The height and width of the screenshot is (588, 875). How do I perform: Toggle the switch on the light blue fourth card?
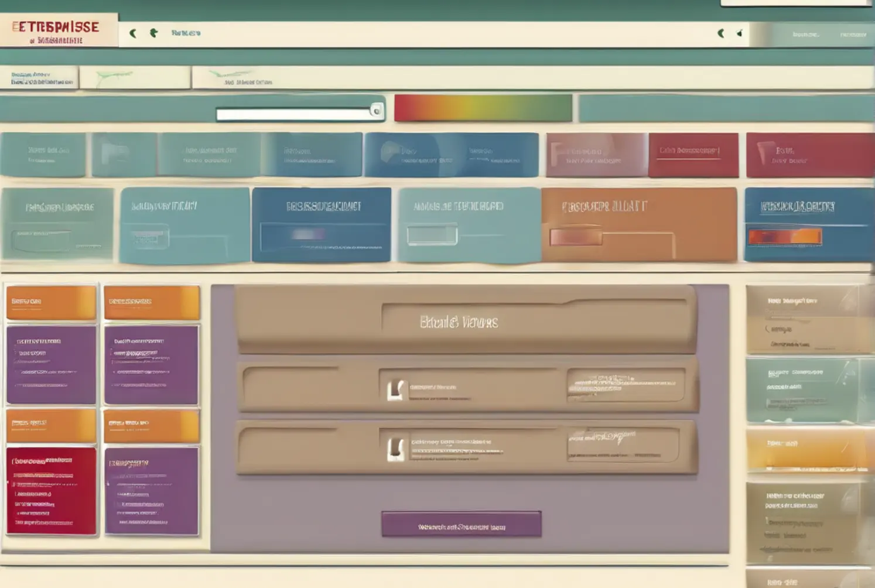432,235
